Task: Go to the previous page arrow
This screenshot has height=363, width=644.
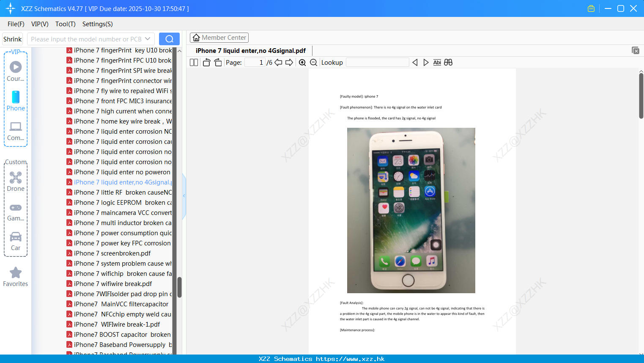Action: tap(278, 63)
